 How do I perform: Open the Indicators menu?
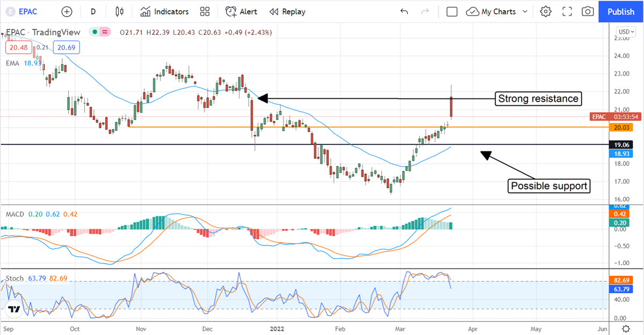coord(164,11)
